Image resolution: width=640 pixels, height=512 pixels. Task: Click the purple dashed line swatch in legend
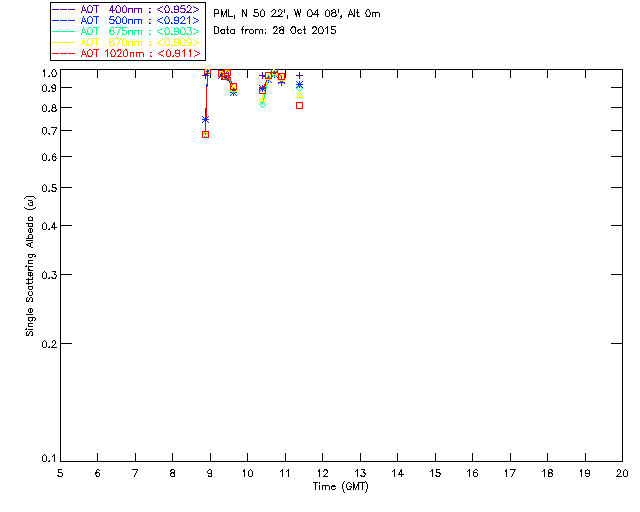click(x=64, y=9)
